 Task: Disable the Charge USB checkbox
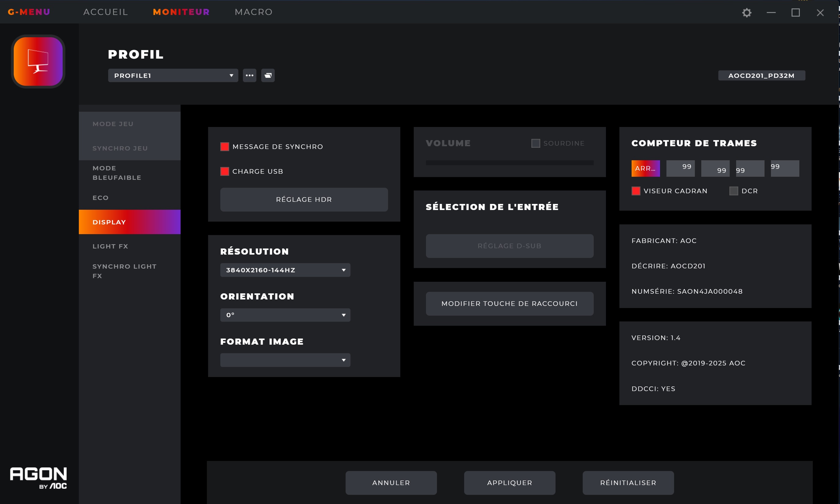pyautogui.click(x=225, y=172)
